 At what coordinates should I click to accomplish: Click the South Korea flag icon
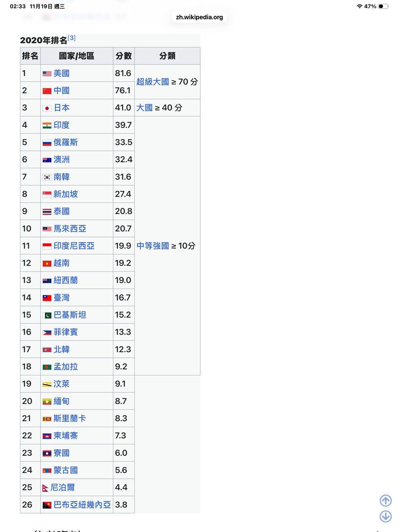click(47, 177)
